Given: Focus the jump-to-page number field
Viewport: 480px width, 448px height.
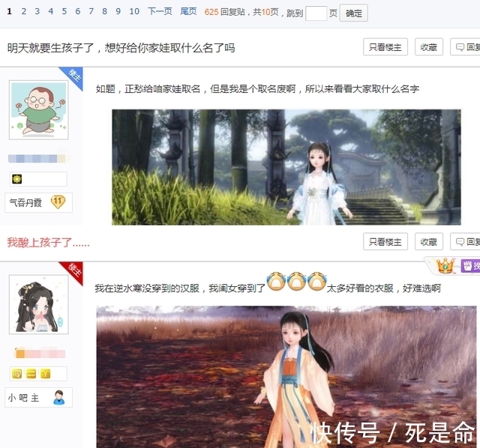Looking at the screenshot, I should [316, 13].
